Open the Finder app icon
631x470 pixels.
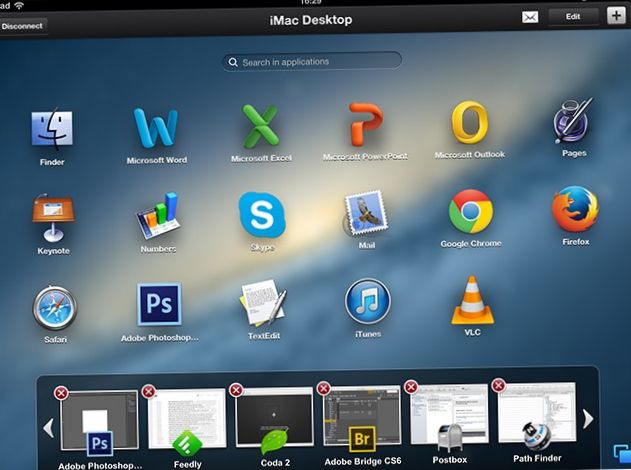[52, 128]
